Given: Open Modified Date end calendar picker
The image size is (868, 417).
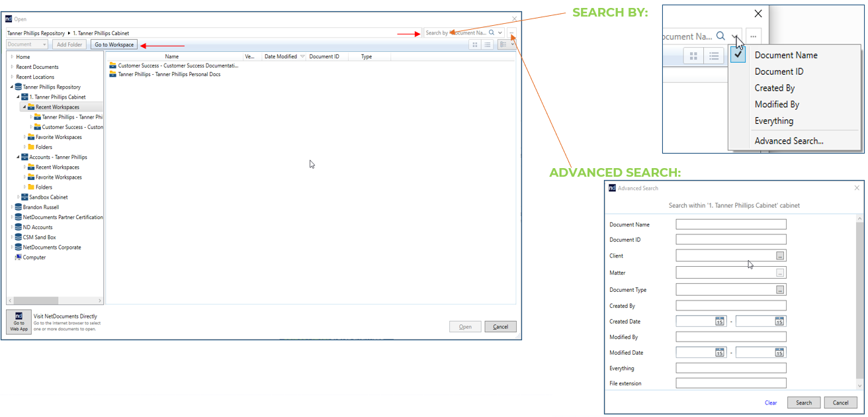Looking at the screenshot, I should 779,353.
